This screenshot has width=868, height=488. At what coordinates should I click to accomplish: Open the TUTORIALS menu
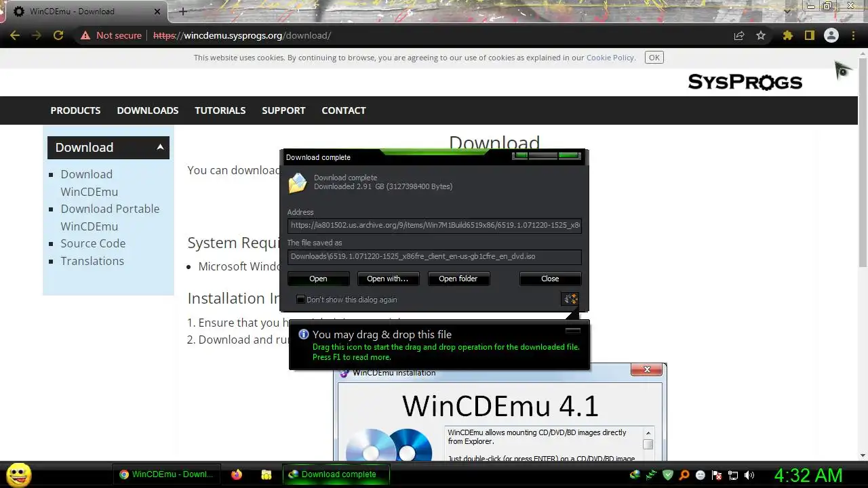pos(220,110)
